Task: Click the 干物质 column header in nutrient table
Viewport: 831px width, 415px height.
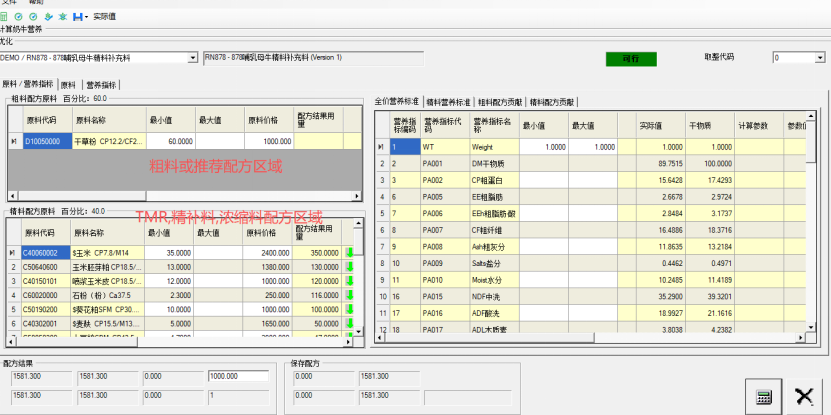Action: coord(710,126)
